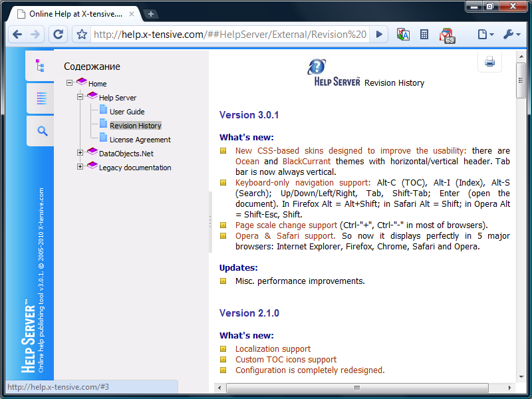This screenshot has width=532, height=399.
Task: Collapse the Help Server tree node
Action: (x=80, y=96)
